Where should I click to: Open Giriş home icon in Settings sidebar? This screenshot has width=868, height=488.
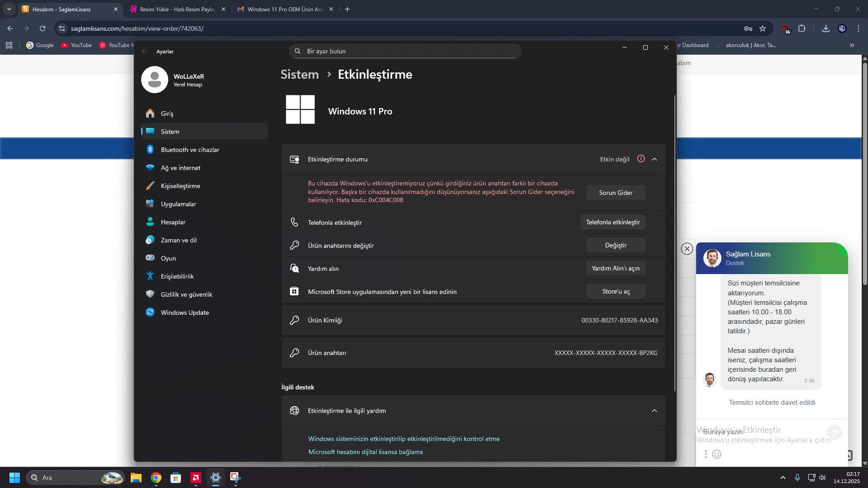150,113
